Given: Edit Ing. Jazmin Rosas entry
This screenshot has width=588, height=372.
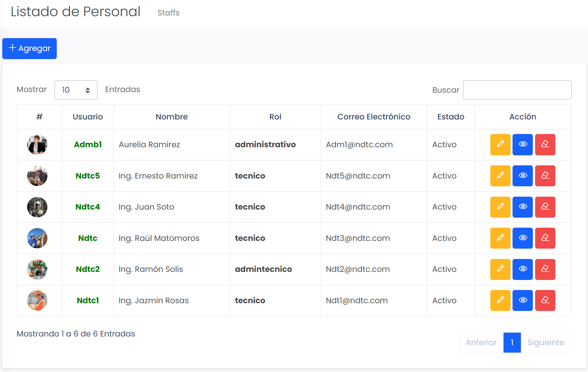Looking at the screenshot, I should point(500,300).
